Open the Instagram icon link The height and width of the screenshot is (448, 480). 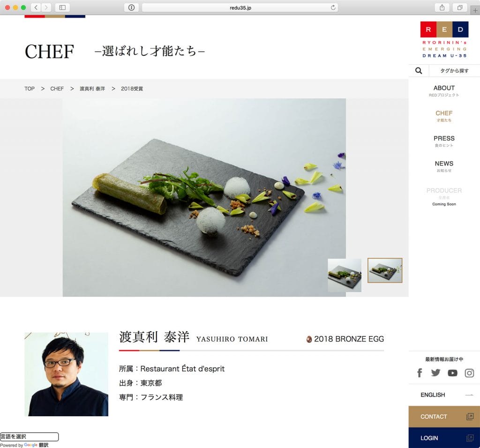pyautogui.click(x=469, y=373)
